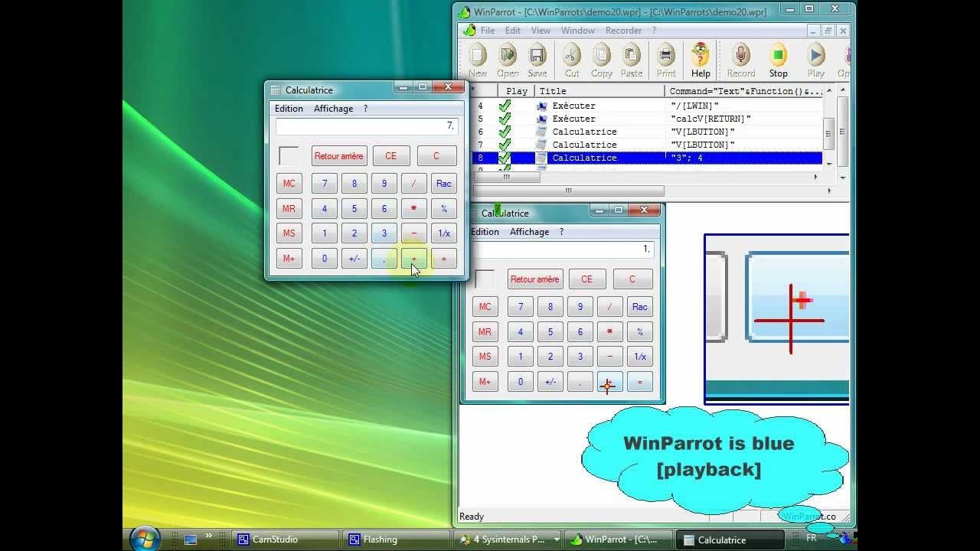Click the Flashing taskbar button
The width and height of the screenshot is (980, 551).
pyautogui.click(x=395, y=540)
